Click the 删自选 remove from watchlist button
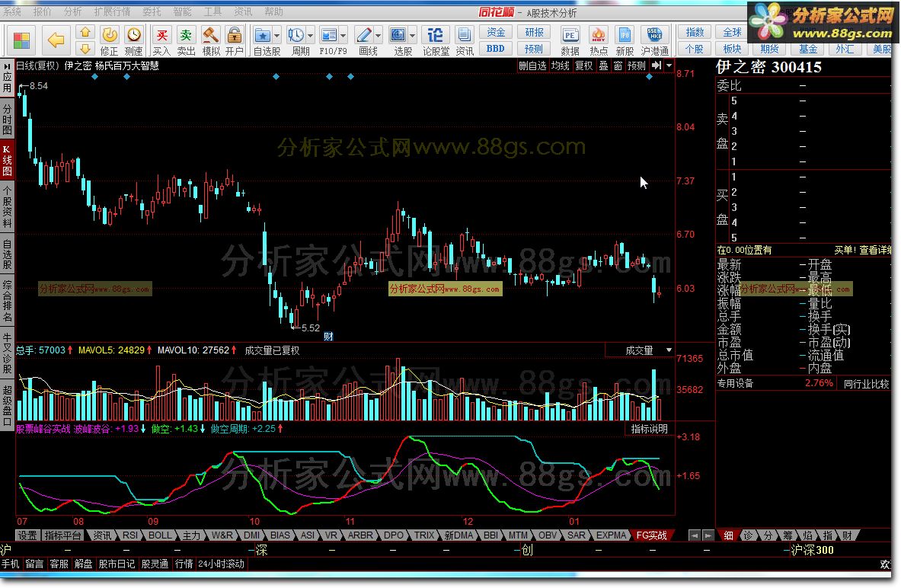Viewport: 901px width, 588px height. pos(532,66)
